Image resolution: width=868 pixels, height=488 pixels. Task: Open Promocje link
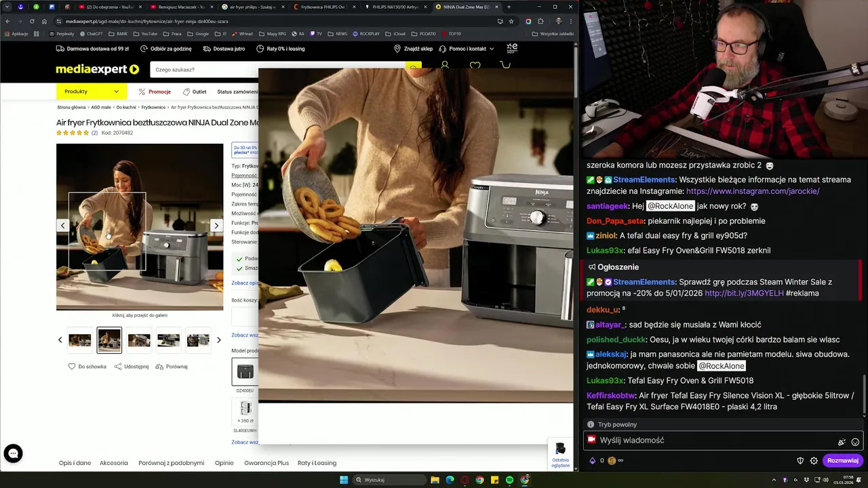155,91
